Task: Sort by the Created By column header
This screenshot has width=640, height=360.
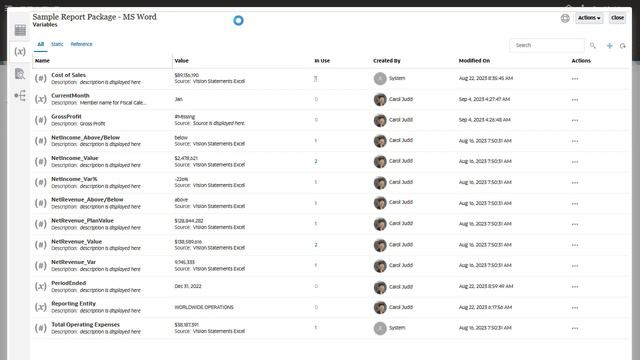Action: (x=387, y=61)
